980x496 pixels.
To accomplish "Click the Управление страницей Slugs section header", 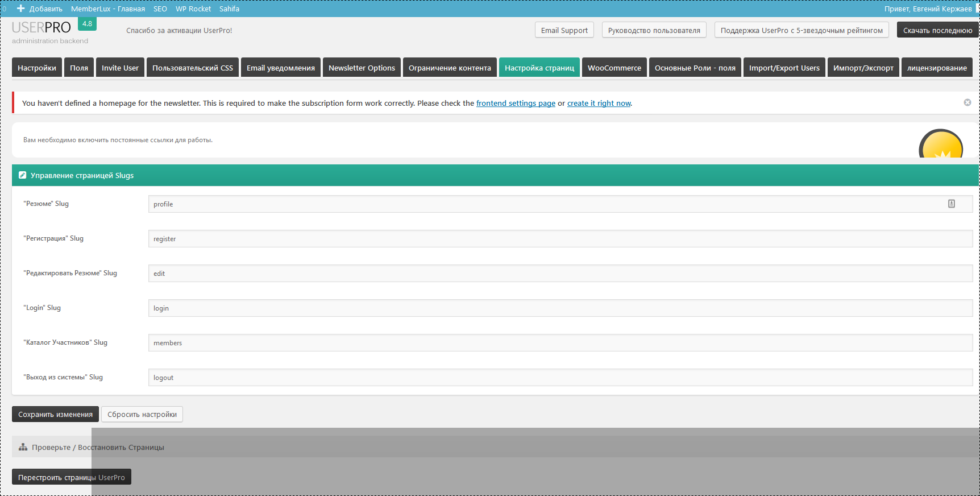I will pyautogui.click(x=495, y=175).
